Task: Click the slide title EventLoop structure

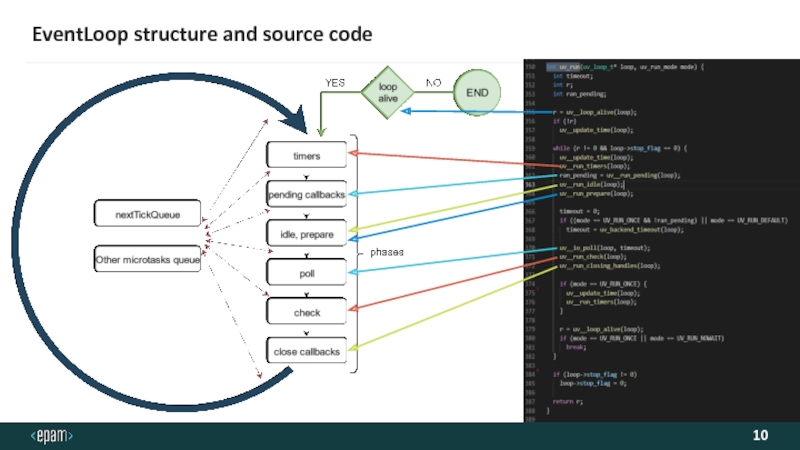Action: tap(202, 35)
